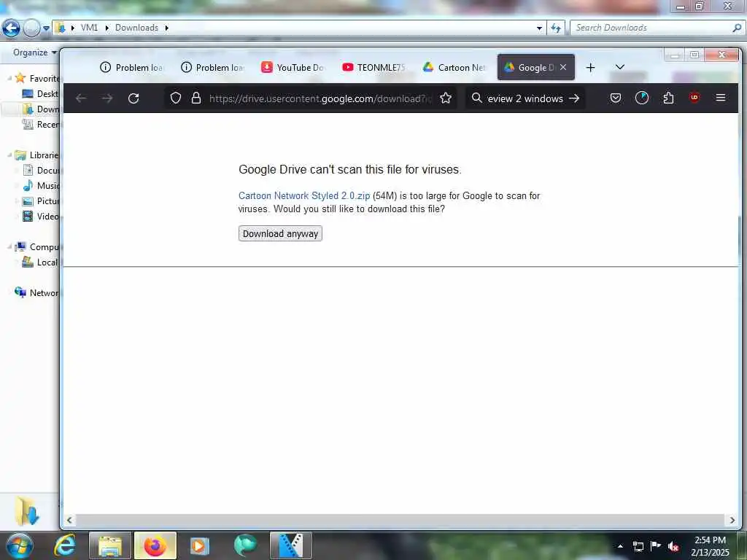
Task: Open Firefox hamburger application menu
Action: (x=720, y=98)
